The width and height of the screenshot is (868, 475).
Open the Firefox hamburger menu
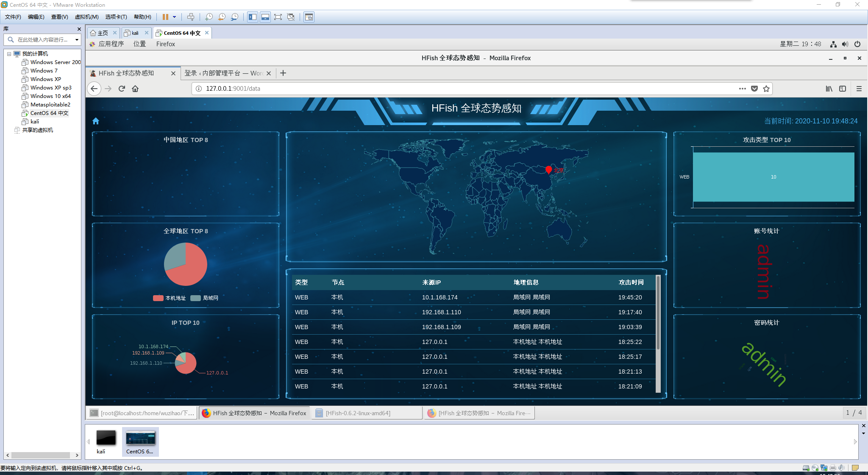859,89
